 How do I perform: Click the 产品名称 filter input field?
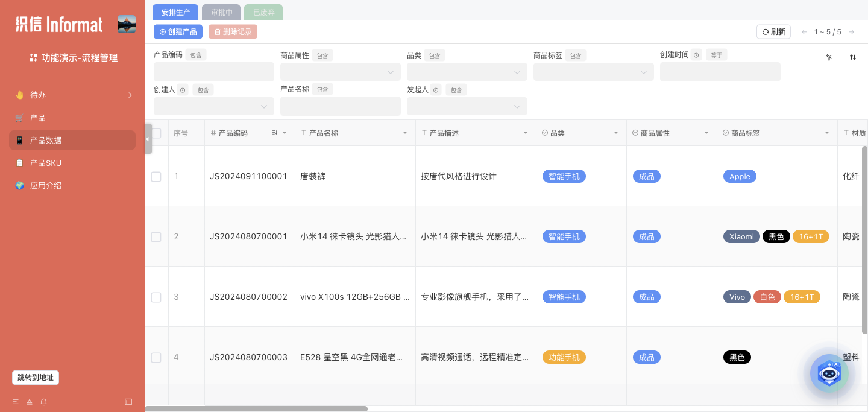coord(341,106)
